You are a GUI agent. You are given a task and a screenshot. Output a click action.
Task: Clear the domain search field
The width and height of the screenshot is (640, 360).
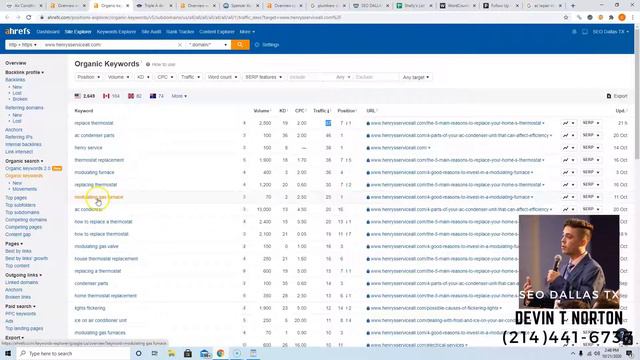[x=180, y=44]
